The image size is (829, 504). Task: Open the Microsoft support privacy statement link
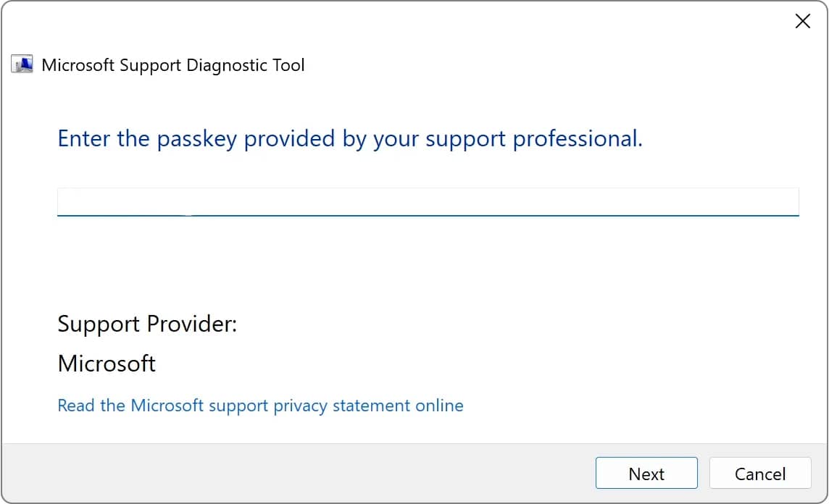click(260, 405)
